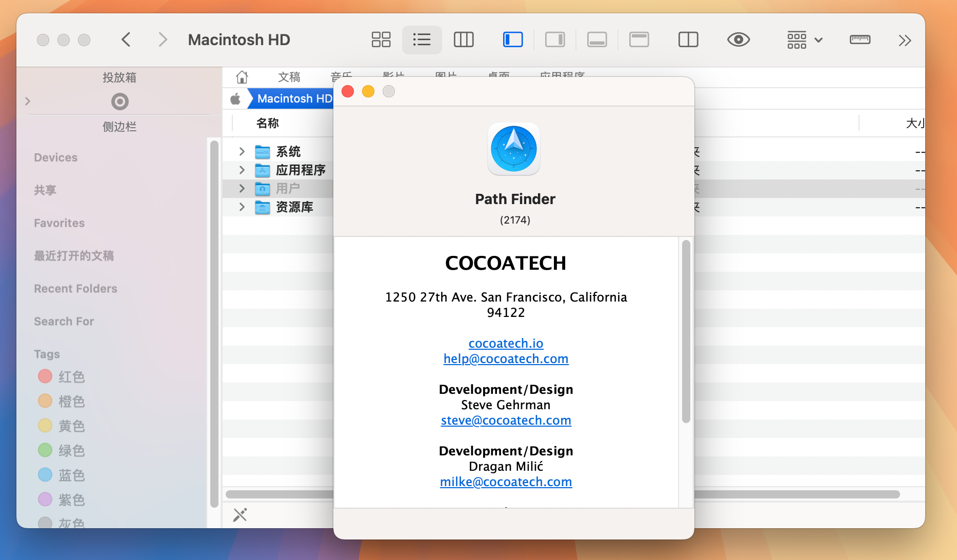Toggle show hidden files eye icon
957x560 pixels.
click(739, 40)
